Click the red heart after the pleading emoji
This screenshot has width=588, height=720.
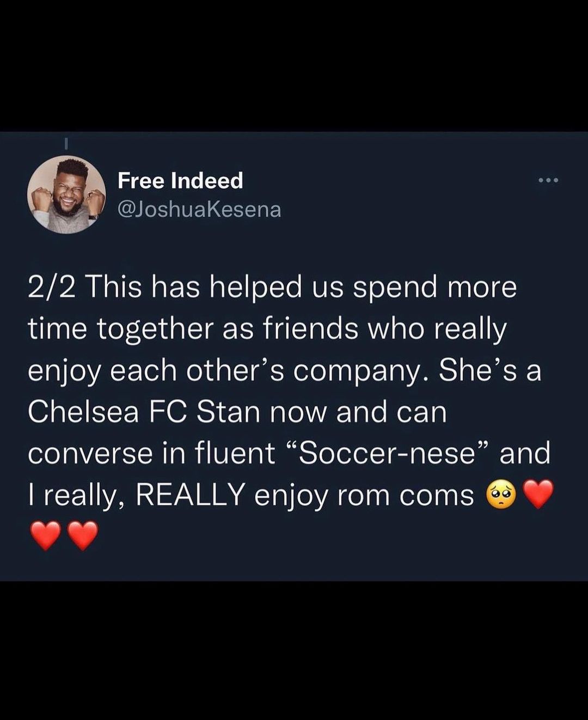coord(538,495)
